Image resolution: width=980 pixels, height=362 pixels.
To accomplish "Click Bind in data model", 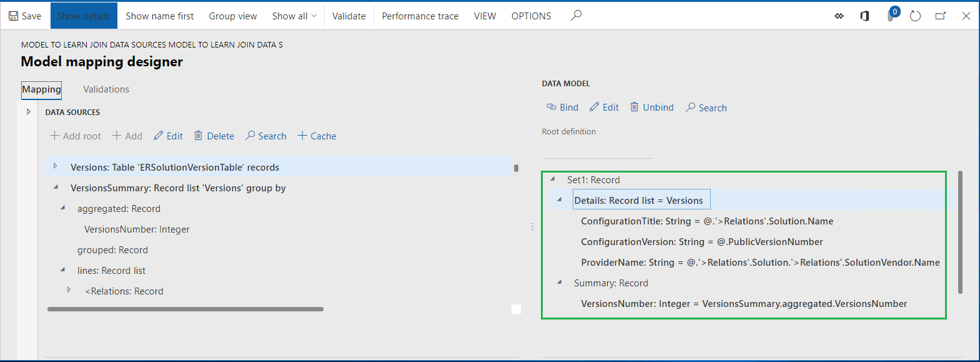I will (562, 108).
